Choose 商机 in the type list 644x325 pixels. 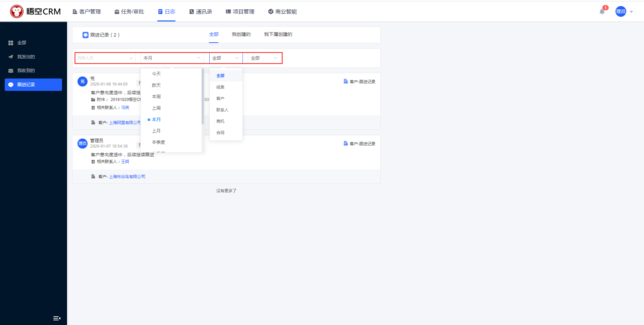click(x=226, y=121)
